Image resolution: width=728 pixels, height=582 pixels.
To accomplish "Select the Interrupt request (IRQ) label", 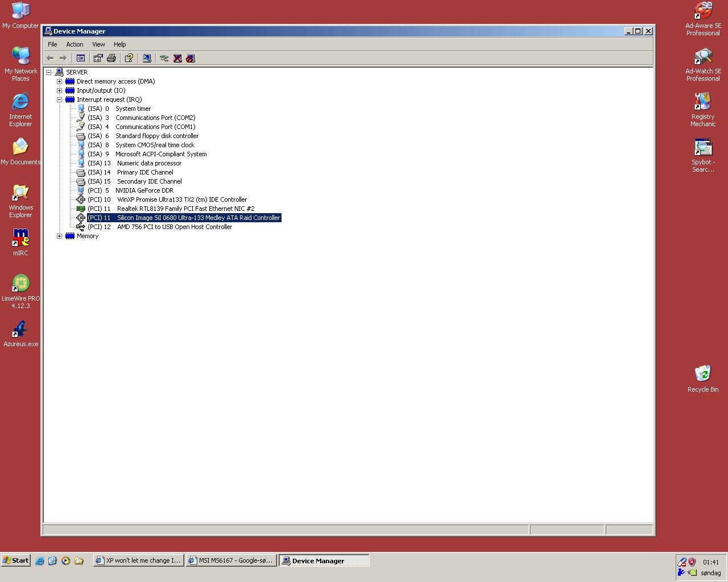I will [109, 99].
